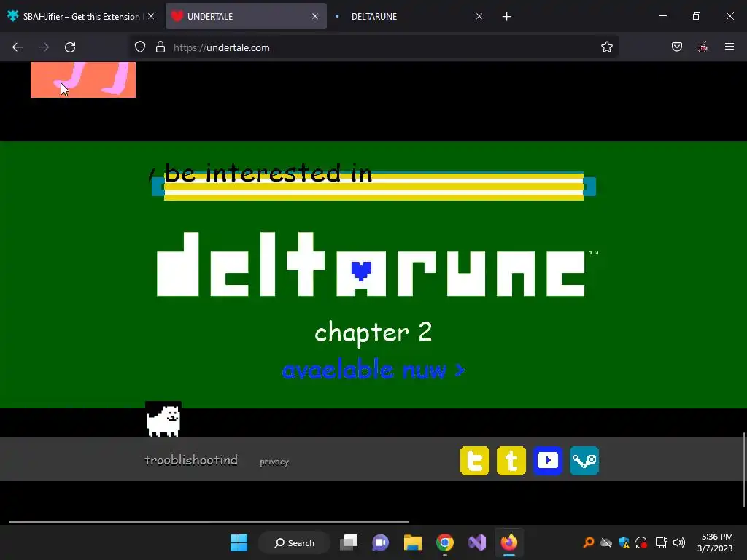Switch to the DELTARUNE tab
Screen dimensions: 747x560
(x=410, y=16)
